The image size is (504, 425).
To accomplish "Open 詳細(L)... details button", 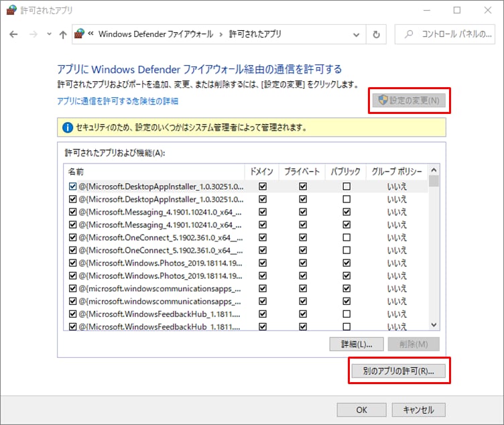I will coord(357,345).
